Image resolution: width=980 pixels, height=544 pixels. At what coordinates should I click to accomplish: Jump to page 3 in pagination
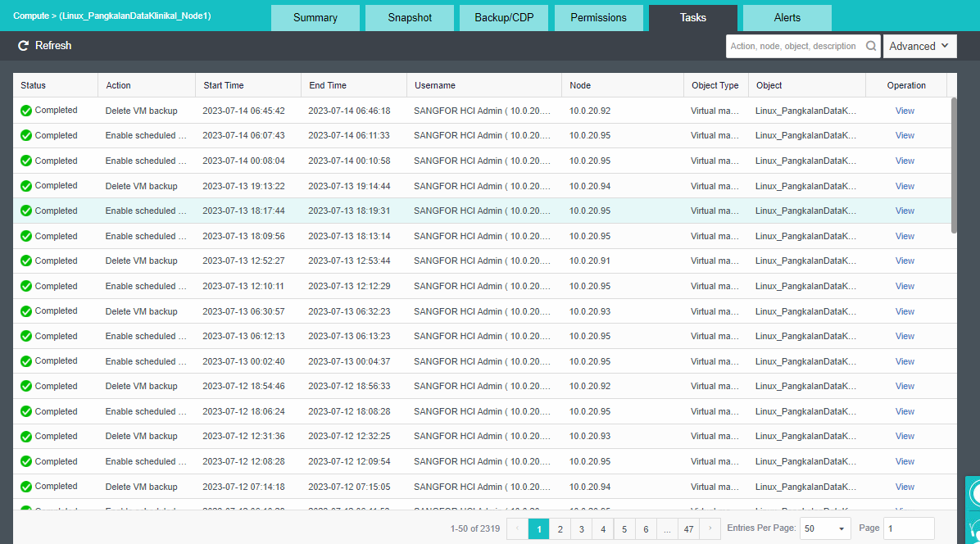(x=581, y=529)
